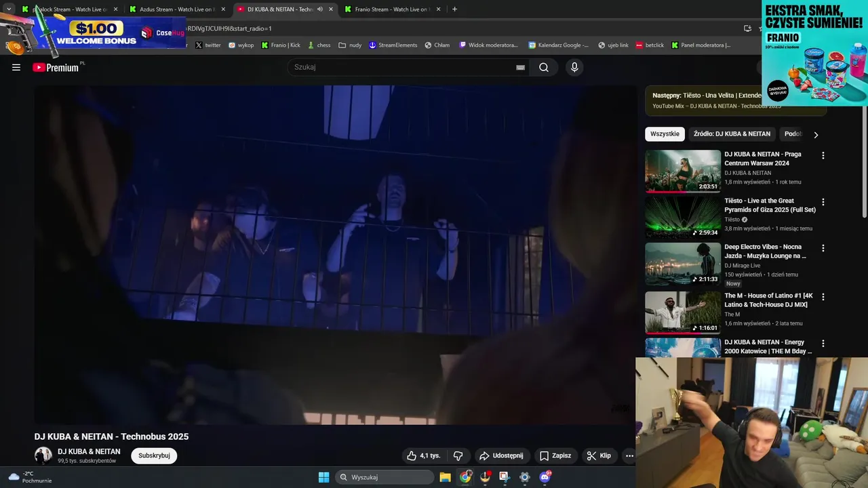This screenshot has width=868, height=488.
Task: Click the Następny: Tiësto Una Velita queue header
Action: (707, 96)
